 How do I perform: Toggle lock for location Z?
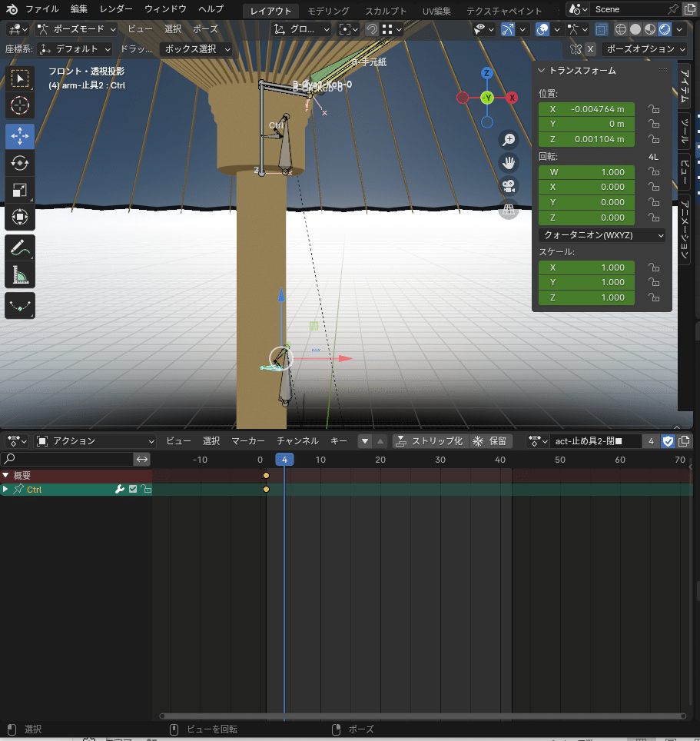654,139
